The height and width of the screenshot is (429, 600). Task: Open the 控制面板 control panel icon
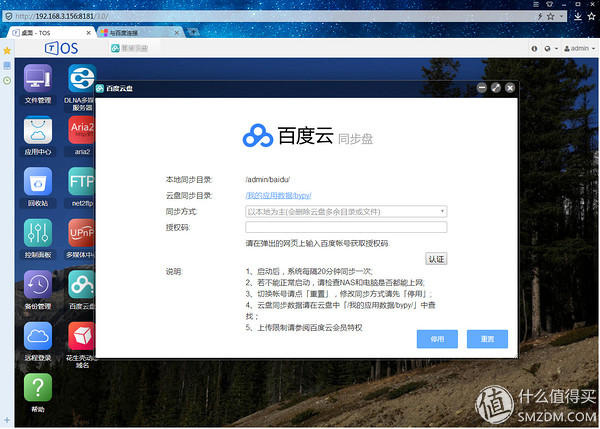point(38,233)
